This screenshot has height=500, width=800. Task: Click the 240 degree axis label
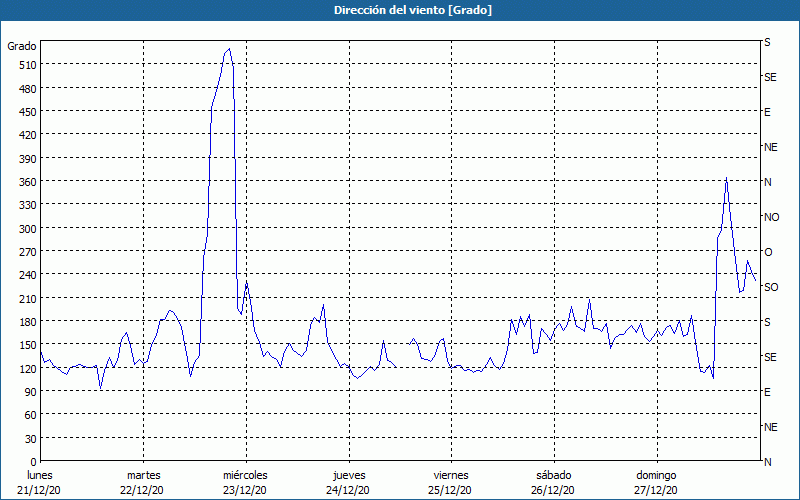(x=28, y=275)
